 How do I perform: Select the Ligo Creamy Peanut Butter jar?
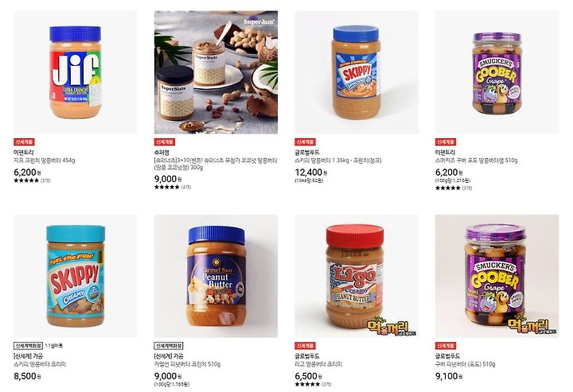(x=357, y=276)
